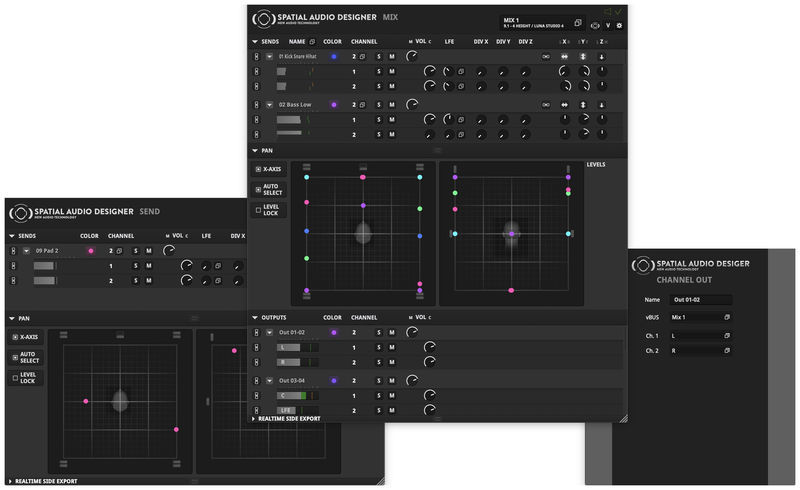Click drag handle icon of 02 Bass Low row
This screenshot has width=800, height=490.
tap(256, 105)
